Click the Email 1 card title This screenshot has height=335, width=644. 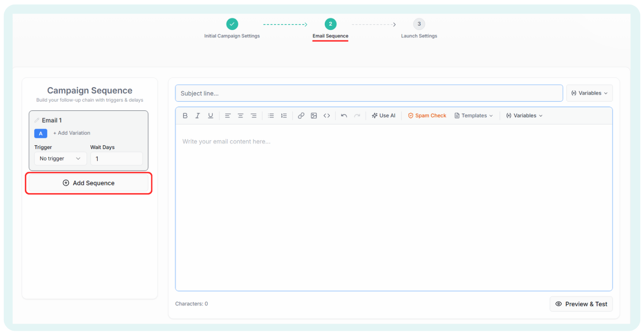pyautogui.click(x=52, y=120)
